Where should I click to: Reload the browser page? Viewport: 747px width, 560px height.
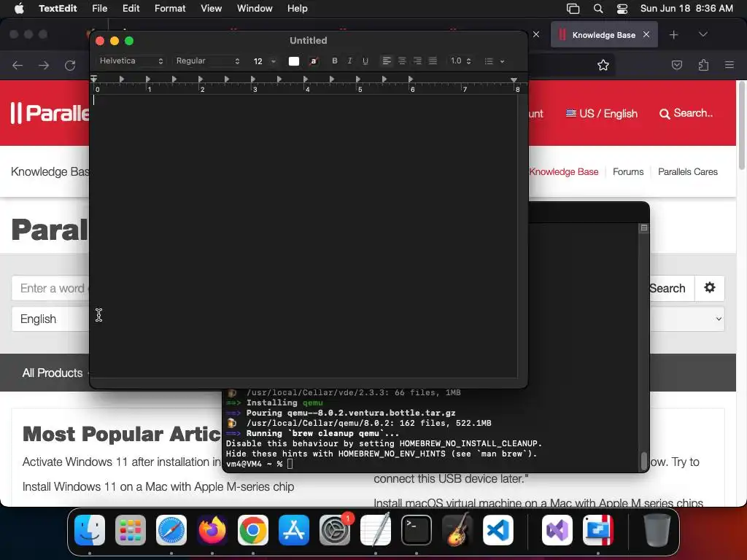[70, 65]
